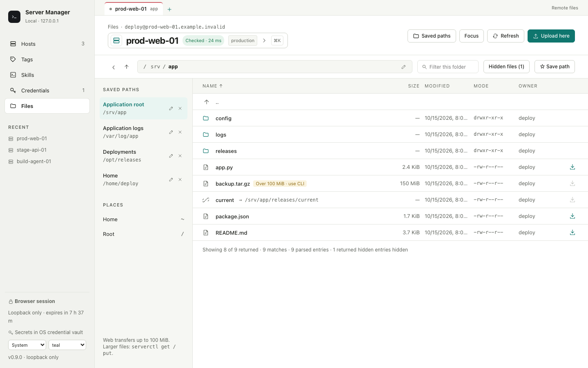Image resolution: width=588 pixels, height=368 pixels.
Task: Select the prod-web-01 app tab
Action: [x=134, y=9]
